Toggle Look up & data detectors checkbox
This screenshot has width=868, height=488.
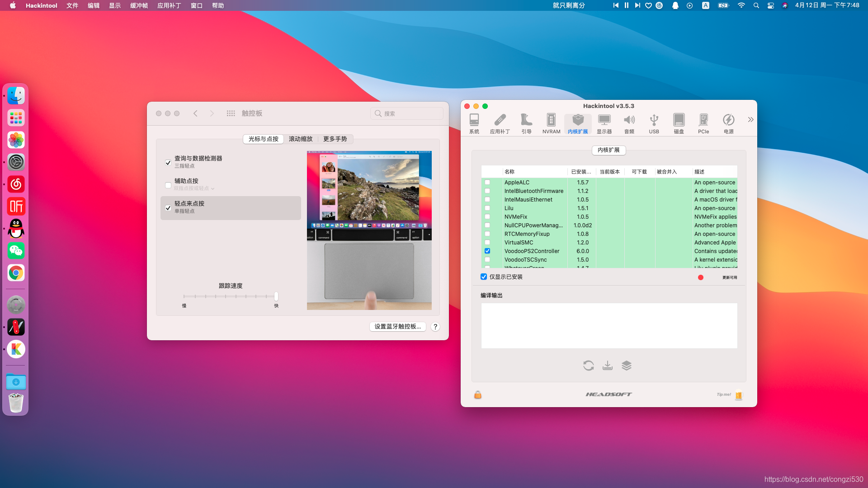tap(168, 163)
